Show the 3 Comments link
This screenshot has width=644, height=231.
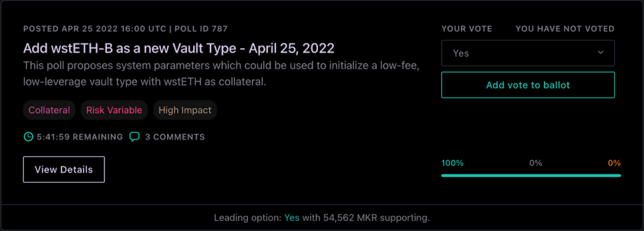(x=175, y=137)
